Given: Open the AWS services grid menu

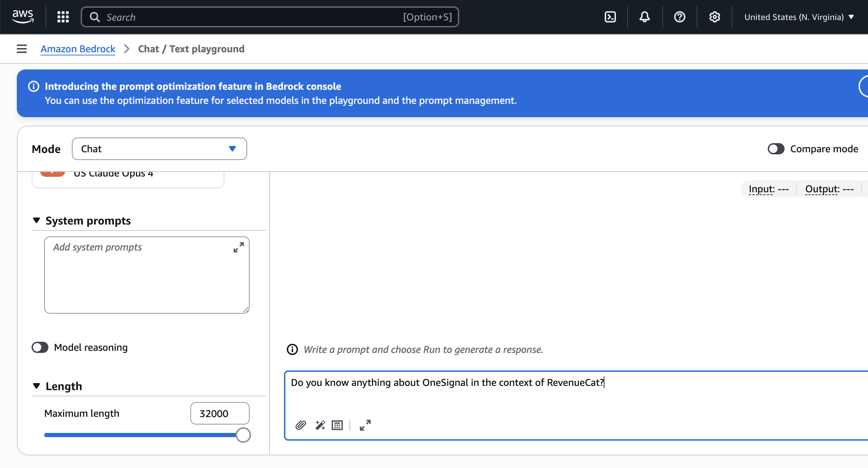Looking at the screenshot, I should point(63,17).
